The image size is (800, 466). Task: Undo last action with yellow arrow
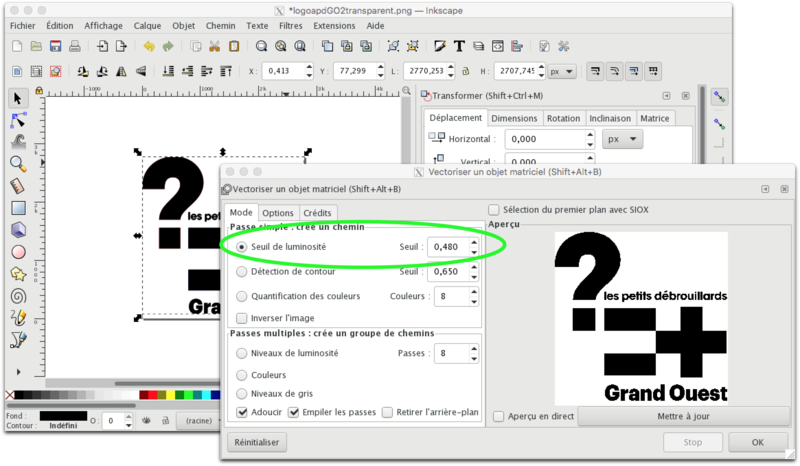148,46
